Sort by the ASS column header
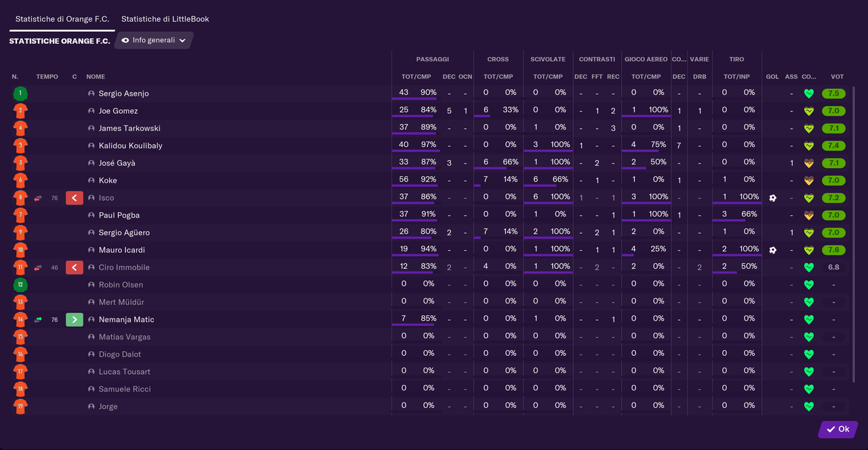 pyautogui.click(x=791, y=77)
